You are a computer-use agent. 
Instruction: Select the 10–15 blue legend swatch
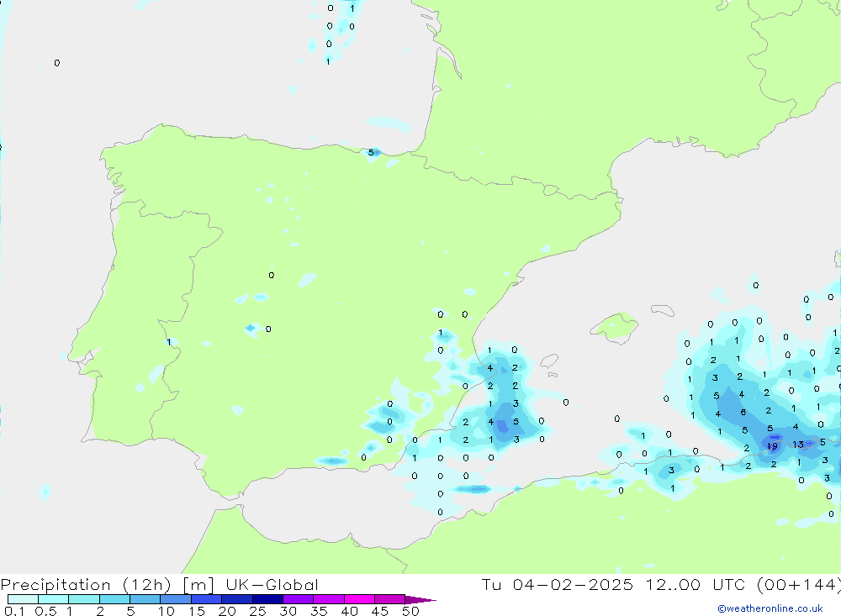[x=176, y=599]
